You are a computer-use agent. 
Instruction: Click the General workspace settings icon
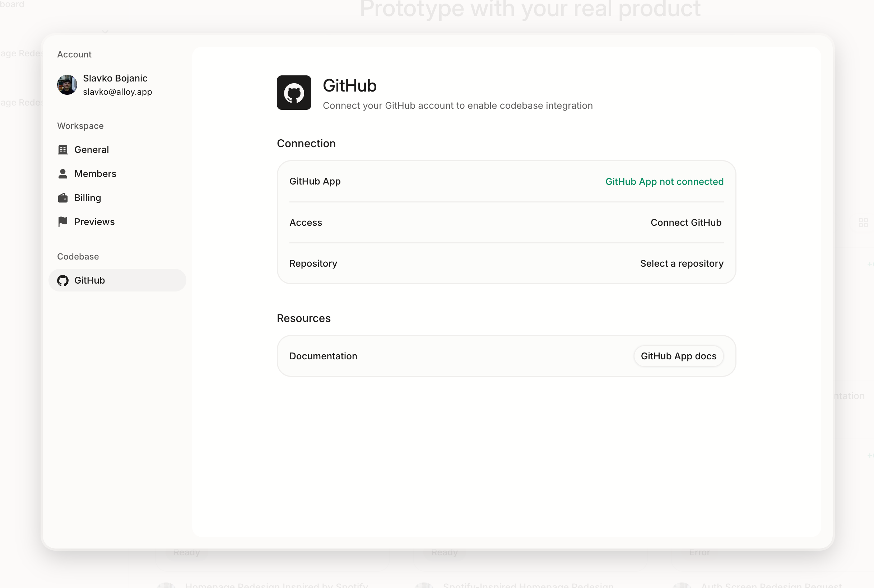[62, 149]
